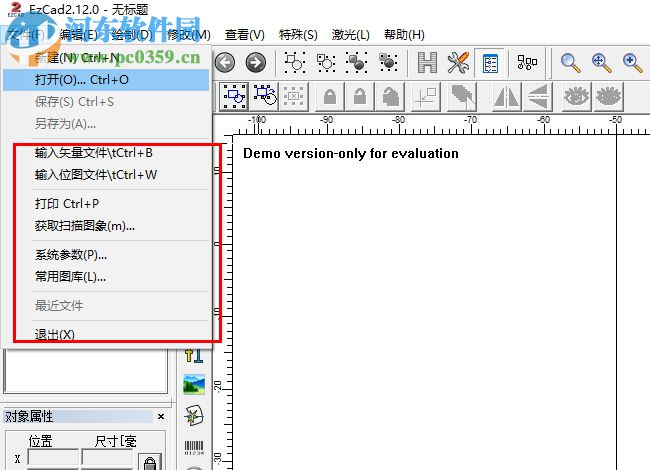Open the 查看(V) menu

coord(245,35)
